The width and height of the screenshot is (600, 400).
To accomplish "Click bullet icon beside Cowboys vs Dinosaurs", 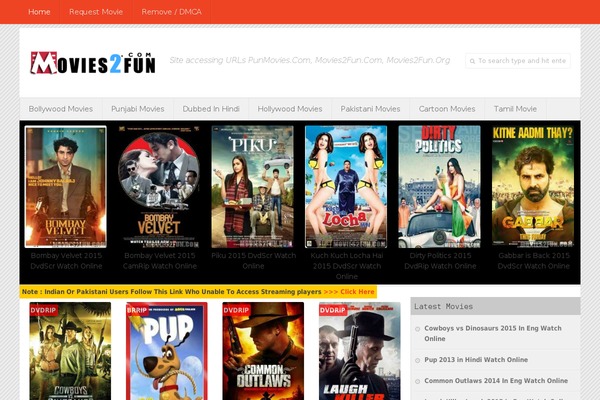I will pyautogui.click(x=417, y=329).
